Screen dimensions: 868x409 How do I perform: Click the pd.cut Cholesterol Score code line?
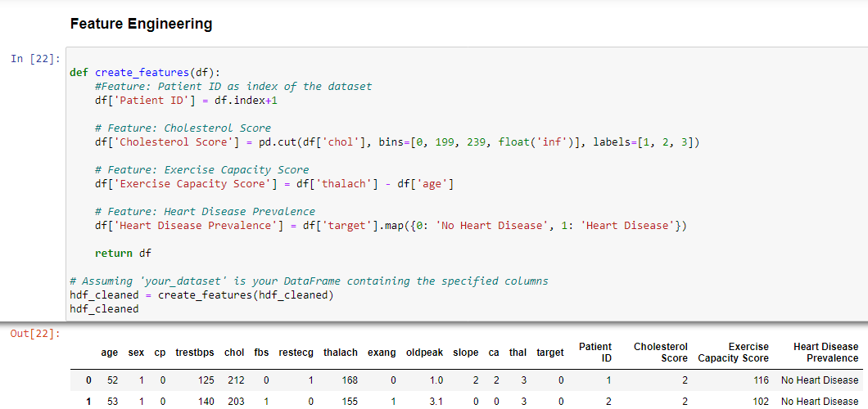397,142
